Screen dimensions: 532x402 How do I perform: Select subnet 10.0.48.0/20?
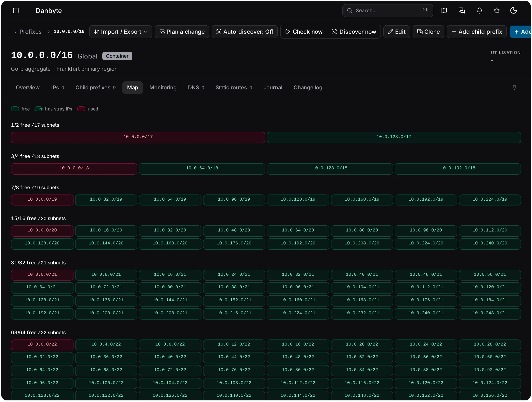pos(234,231)
